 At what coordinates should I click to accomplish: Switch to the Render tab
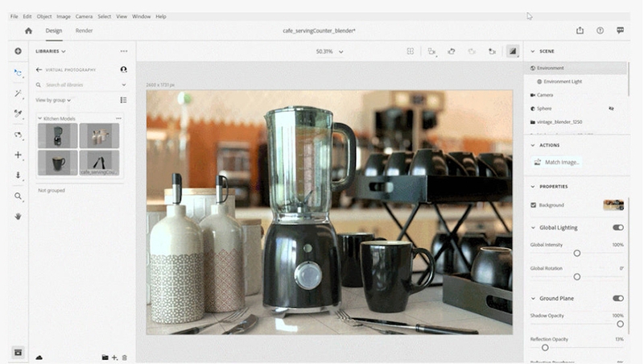click(84, 31)
